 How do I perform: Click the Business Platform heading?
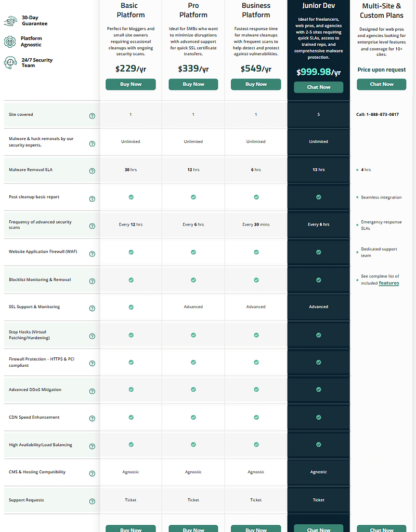(x=256, y=10)
